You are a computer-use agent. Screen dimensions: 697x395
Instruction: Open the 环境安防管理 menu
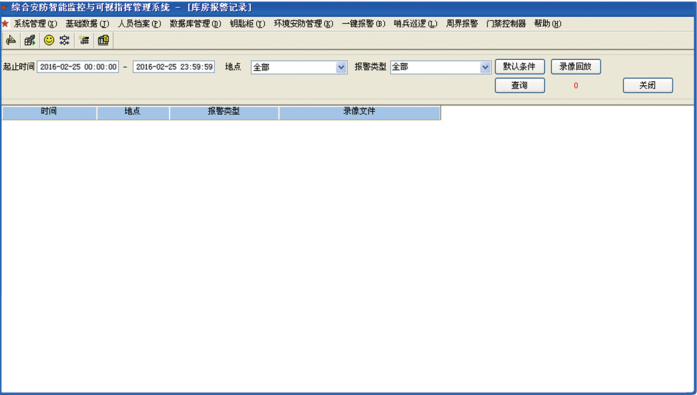[303, 24]
